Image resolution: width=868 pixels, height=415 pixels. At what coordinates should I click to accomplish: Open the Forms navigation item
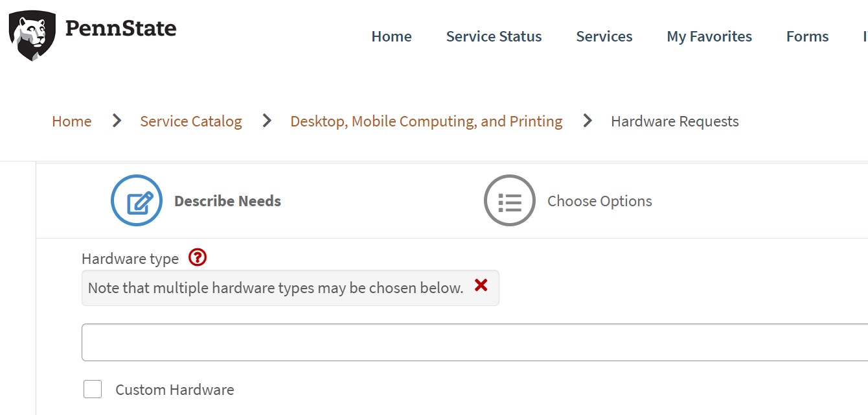point(807,37)
